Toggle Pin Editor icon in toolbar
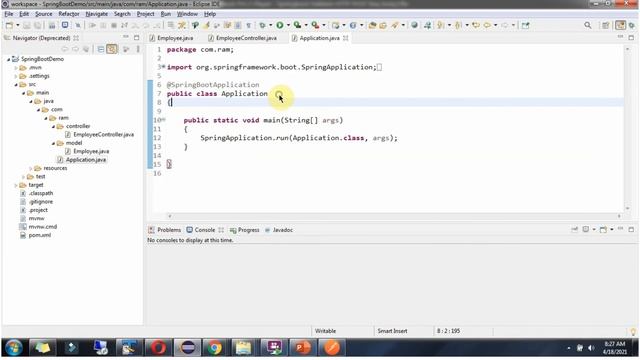 [525, 25]
